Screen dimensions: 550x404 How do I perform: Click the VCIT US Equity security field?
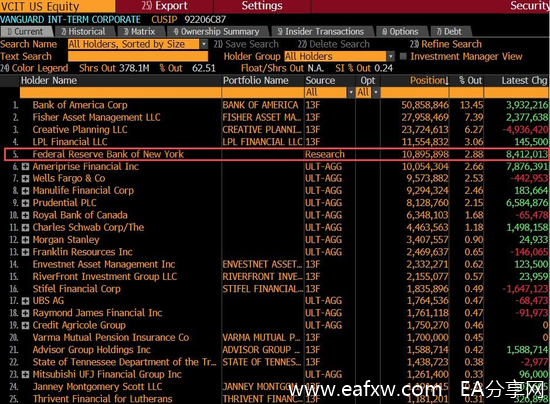pyautogui.click(x=58, y=6)
